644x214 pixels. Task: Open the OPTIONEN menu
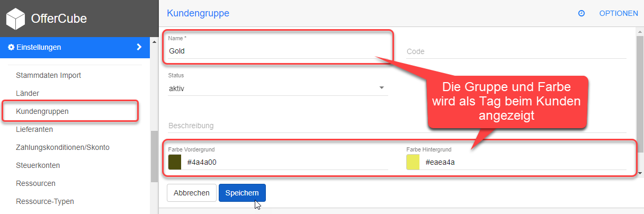[x=619, y=13]
